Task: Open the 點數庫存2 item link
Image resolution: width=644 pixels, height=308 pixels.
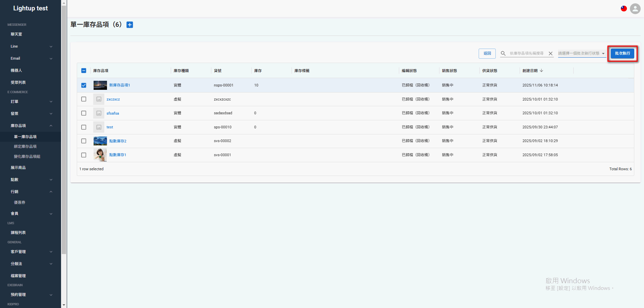Action: pos(118,141)
